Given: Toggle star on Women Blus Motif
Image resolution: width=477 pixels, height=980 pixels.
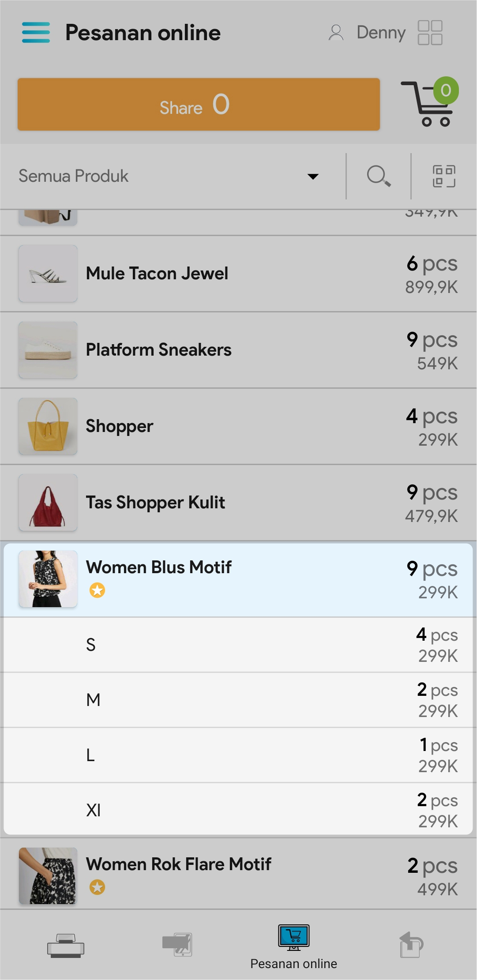Looking at the screenshot, I should pyautogui.click(x=97, y=590).
